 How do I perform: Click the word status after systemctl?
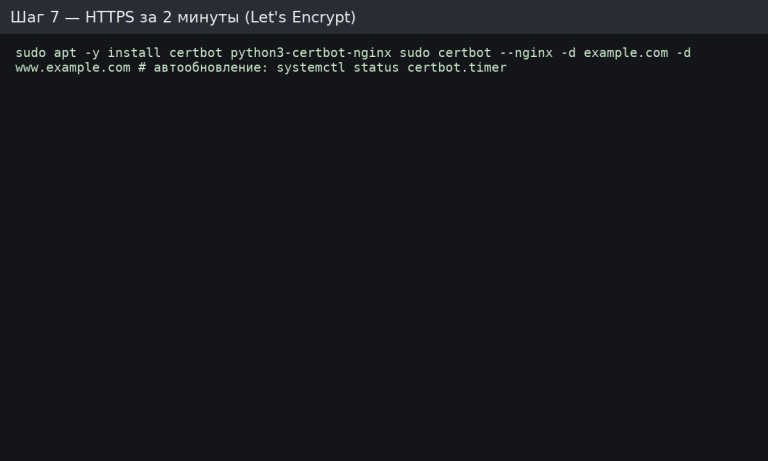(376, 68)
